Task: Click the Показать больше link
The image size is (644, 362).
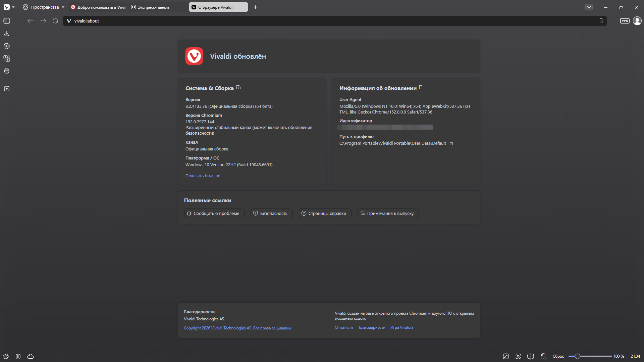Action: coord(203,176)
